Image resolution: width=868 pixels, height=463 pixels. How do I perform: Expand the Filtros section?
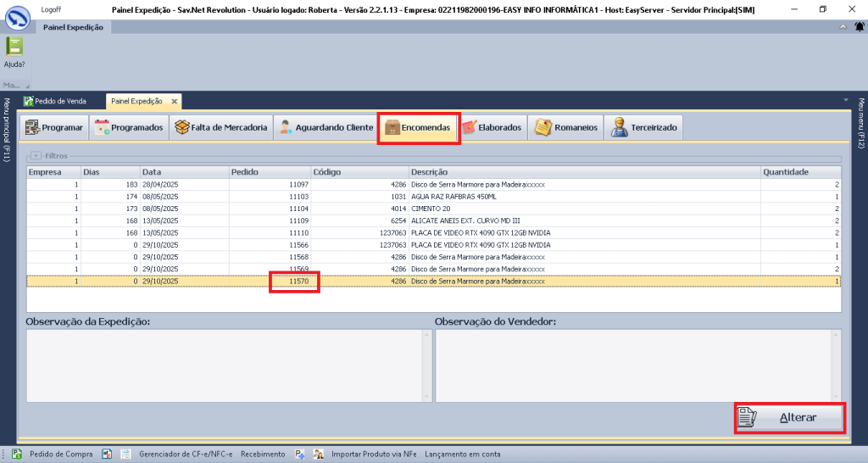(x=35, y=156)
